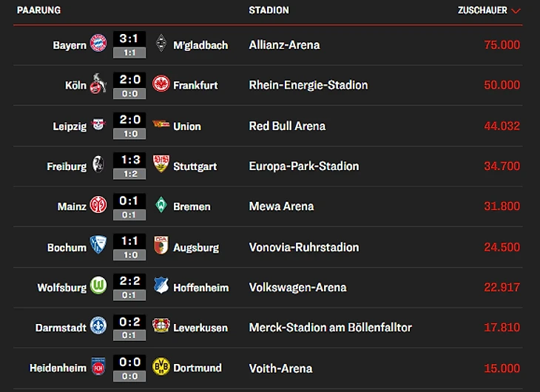Sort table by the Stadion column
Screen dimensions: 540x392
269,10
